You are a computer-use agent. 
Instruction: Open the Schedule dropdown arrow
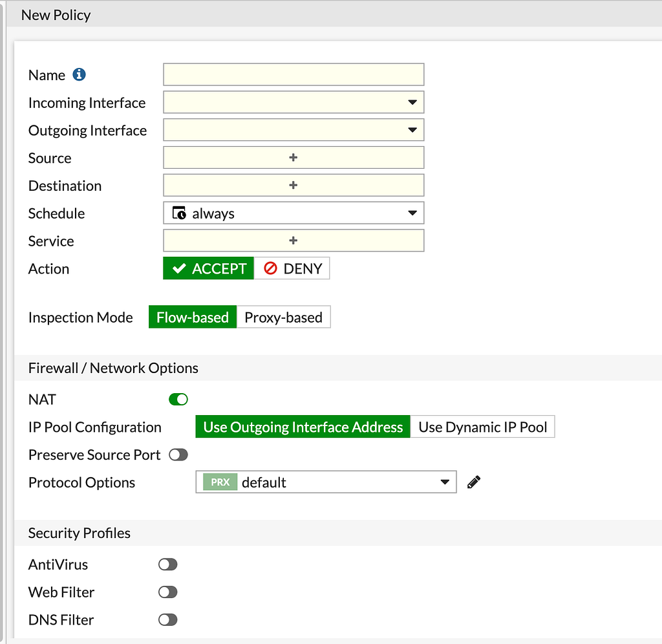coord(412,213)
